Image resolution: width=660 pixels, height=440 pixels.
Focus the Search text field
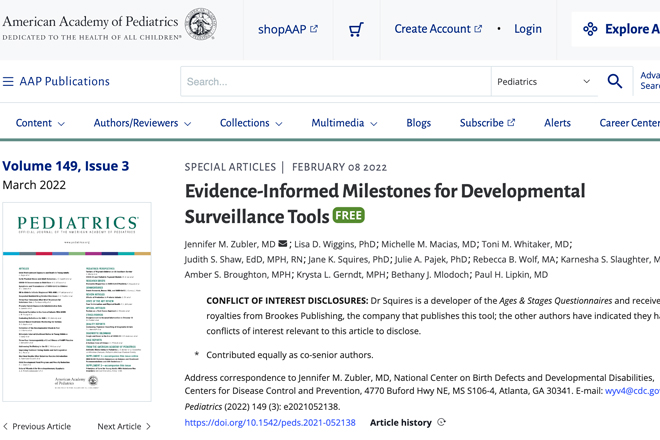pyautogui.click(x=336, y=82)
